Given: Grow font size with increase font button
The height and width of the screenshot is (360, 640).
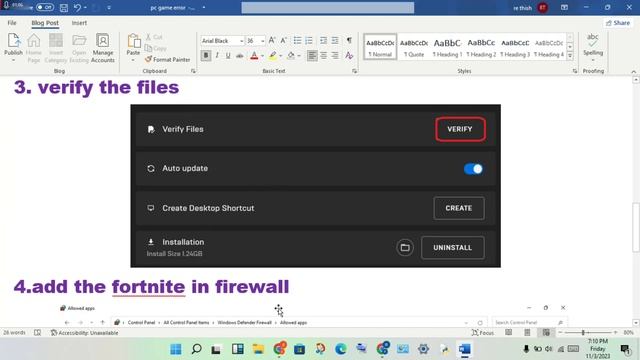Looking at the screenshot, I should pyautogui.click(x=272, y=40).
